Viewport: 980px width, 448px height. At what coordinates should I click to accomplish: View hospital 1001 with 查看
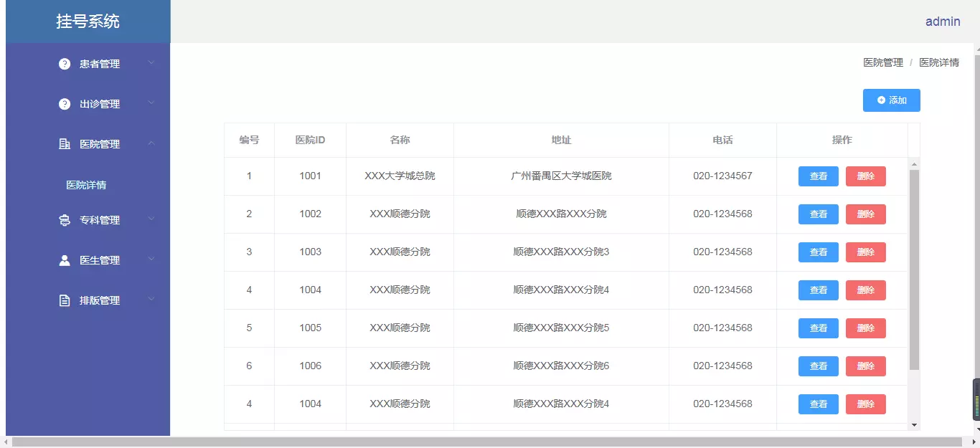click(819, 176)
